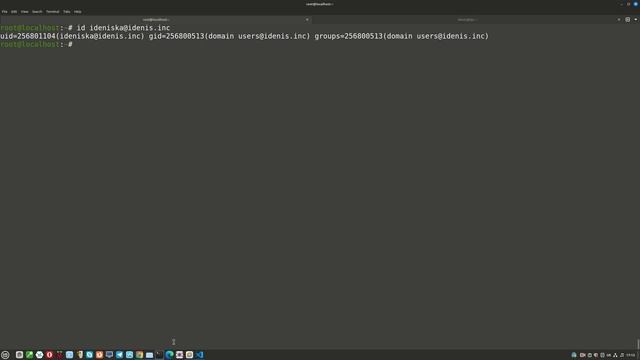The image size is (640, 360).
Task: Switch to the second terminal tab
Action: click(x=468, y=20)
